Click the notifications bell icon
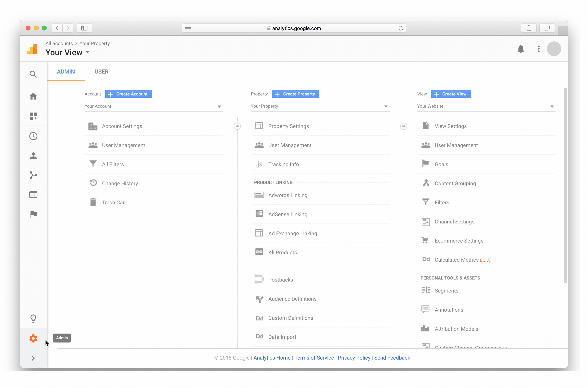588x388 pixels. coord(521,49)
